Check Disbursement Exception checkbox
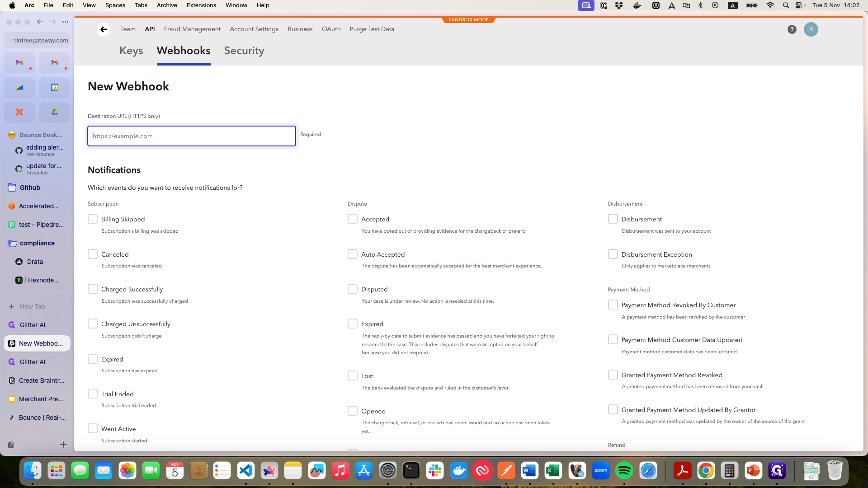The width and height of the screenshot is (868, 488). [613, 254]
